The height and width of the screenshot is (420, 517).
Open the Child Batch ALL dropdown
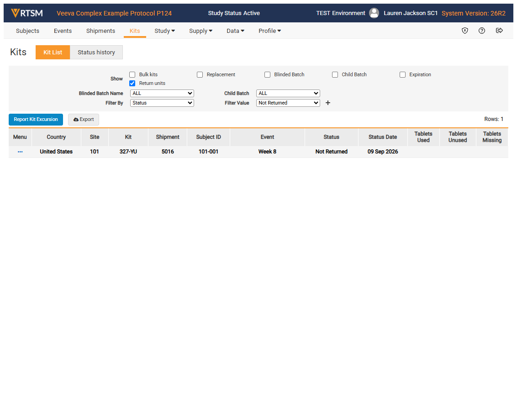pos(288,93)
